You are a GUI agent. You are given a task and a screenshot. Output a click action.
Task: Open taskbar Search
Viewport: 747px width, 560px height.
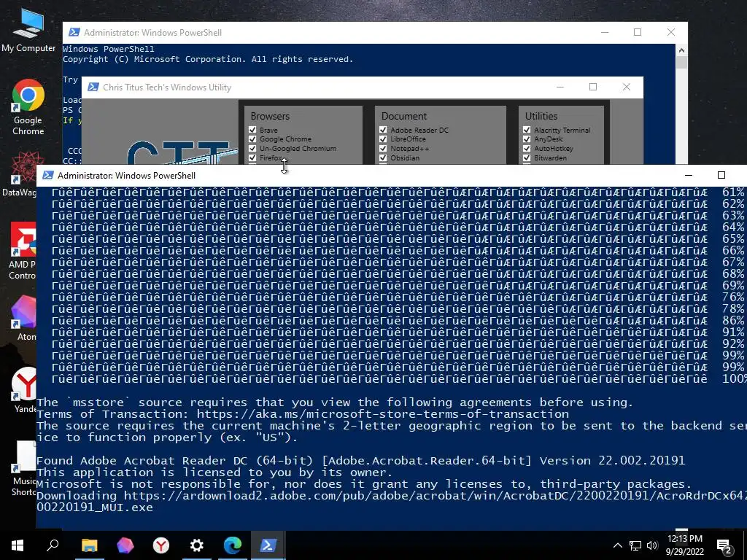click(x=53, y=545)
